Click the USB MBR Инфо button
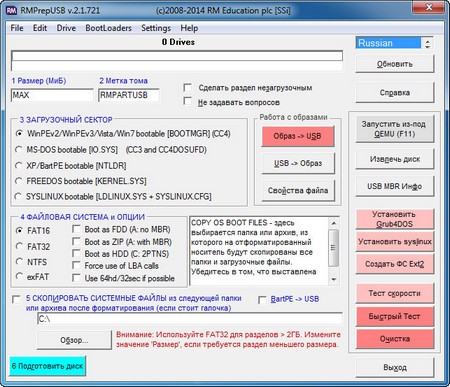 pyautogui.click(x=395, y=186)
